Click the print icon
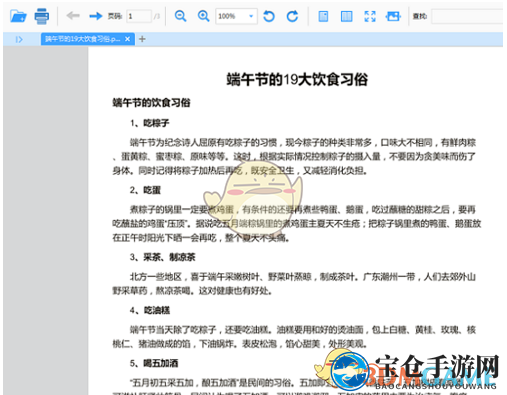Viewport: 507px width, 395px height. [42, 16]
